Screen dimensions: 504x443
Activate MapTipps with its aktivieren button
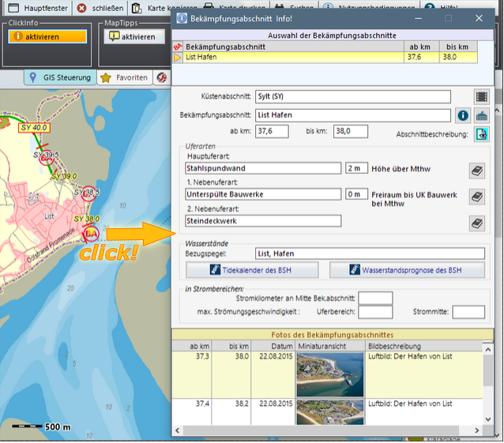(x=134, y=36)
